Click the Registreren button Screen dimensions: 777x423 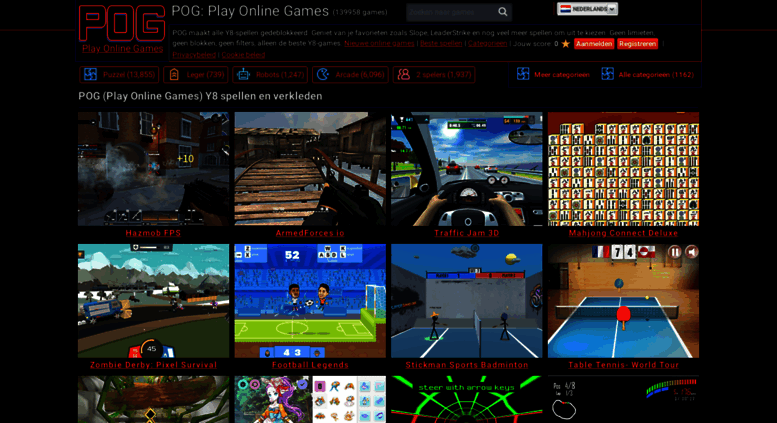tap(637, 44)
